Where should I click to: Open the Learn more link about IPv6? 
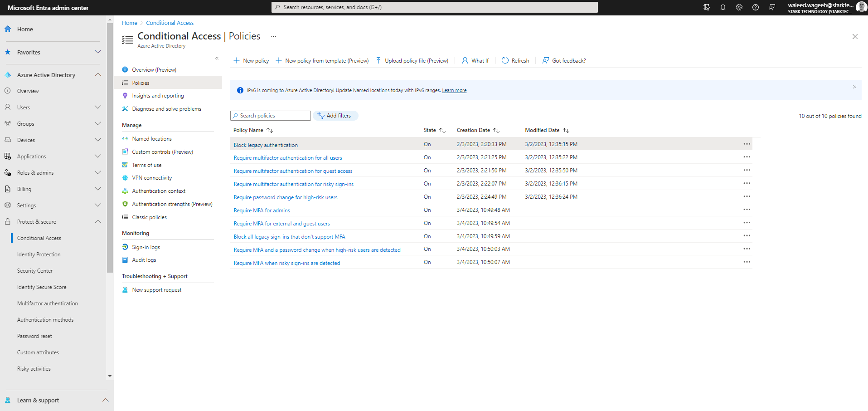pyautogui.click(x=454, y=90)
